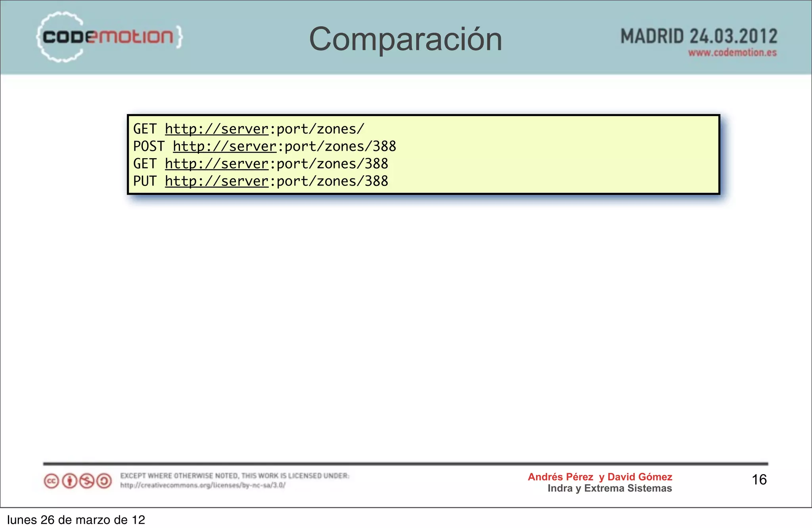Screen dimensions: 812x528
Task: Click the http://server link in the PUT line
Action: tap(217, 181)
